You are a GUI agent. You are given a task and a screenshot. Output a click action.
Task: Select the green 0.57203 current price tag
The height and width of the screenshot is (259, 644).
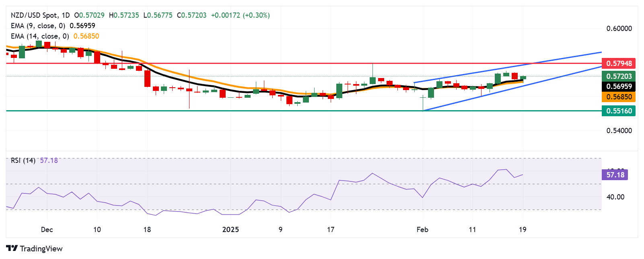pyautogui.click(x=619, y=76)
